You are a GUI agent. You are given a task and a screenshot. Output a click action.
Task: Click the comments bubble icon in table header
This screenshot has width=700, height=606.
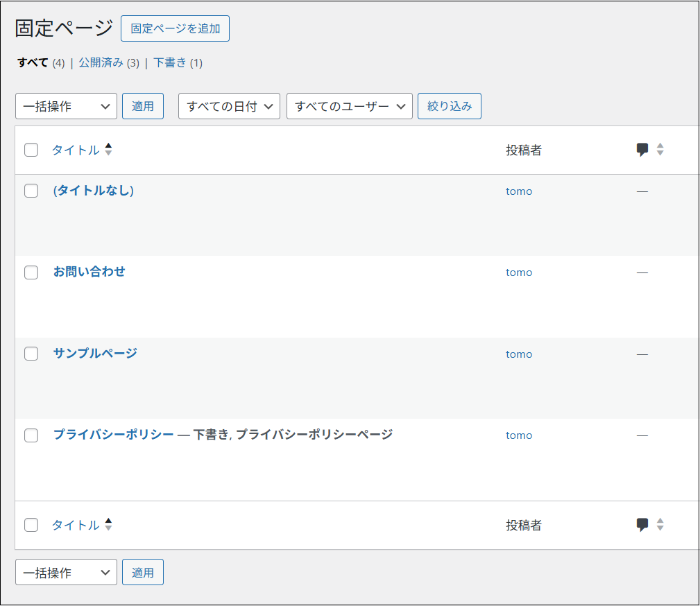[x=642, y=150]
